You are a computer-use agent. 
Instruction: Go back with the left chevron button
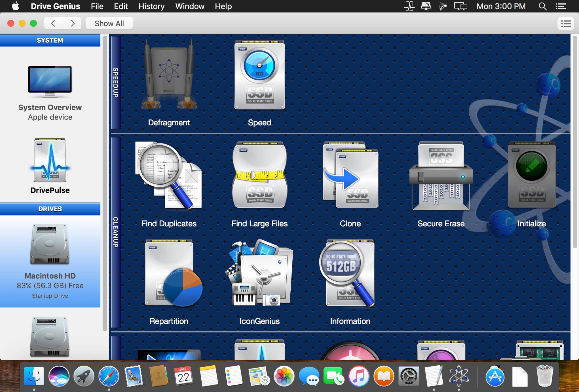53,23
